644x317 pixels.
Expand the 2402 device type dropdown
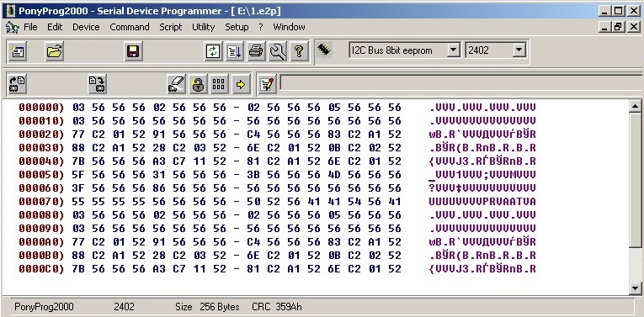[519, 50]
